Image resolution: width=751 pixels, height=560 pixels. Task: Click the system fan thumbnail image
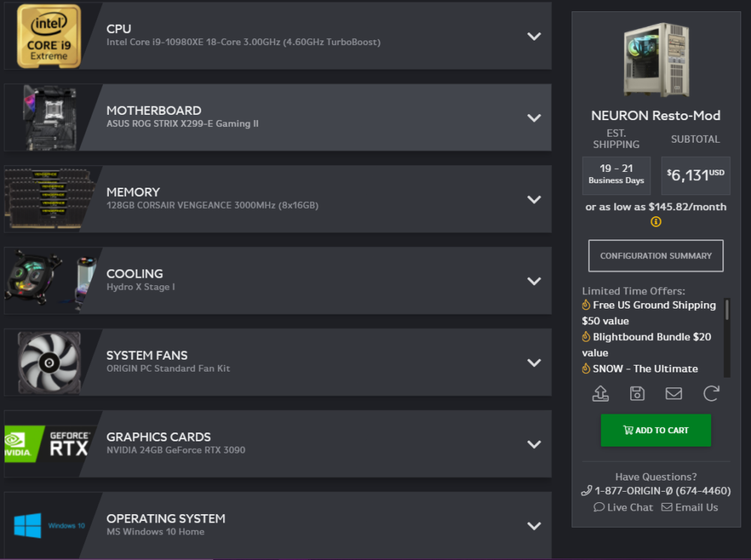point(49,363)
